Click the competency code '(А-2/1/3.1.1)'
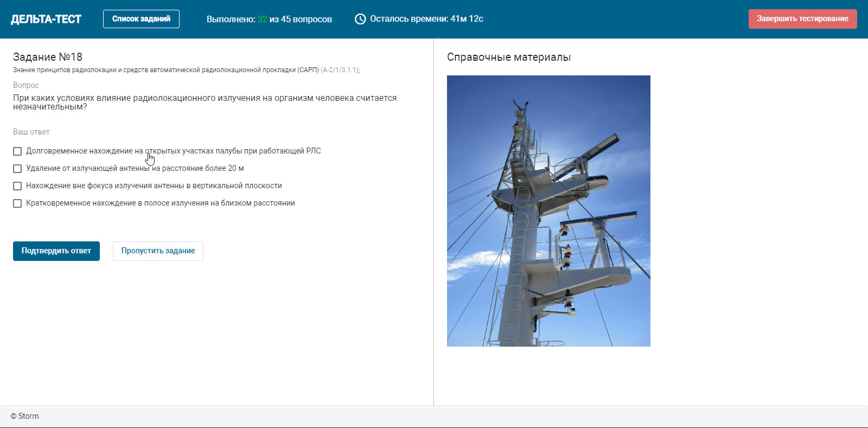868x428 pixels. tap(340, 70)
